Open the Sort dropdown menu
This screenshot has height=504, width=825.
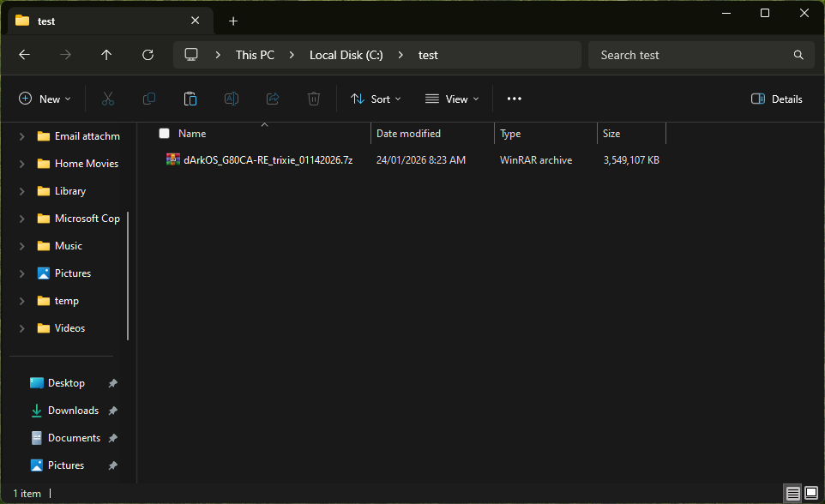(x=376, y=99)
